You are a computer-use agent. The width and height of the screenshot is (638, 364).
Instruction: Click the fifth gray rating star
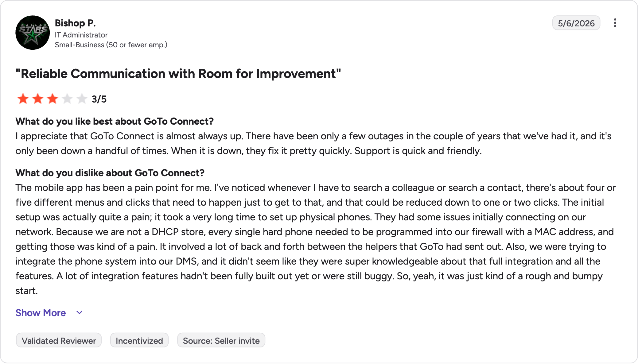pyautogui.click(x=82, y=99)
